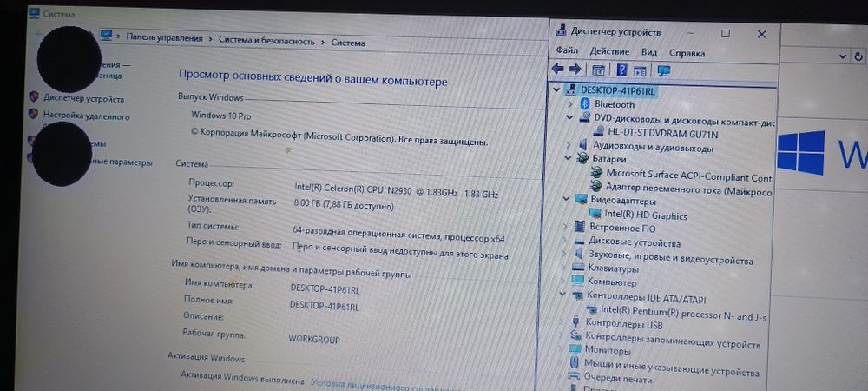
Task: Select the Компьютер monitor icon
Action: click(578, 281)
